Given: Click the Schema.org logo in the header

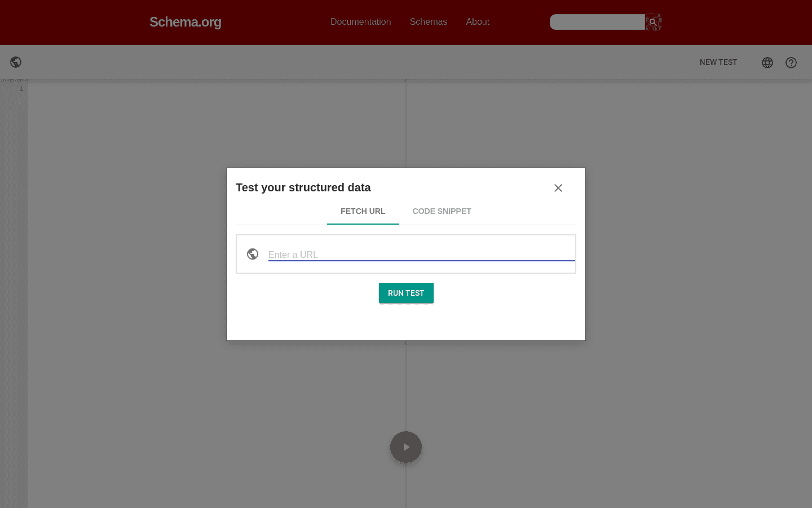Looking at the screenshot, I should click(185, 22).
